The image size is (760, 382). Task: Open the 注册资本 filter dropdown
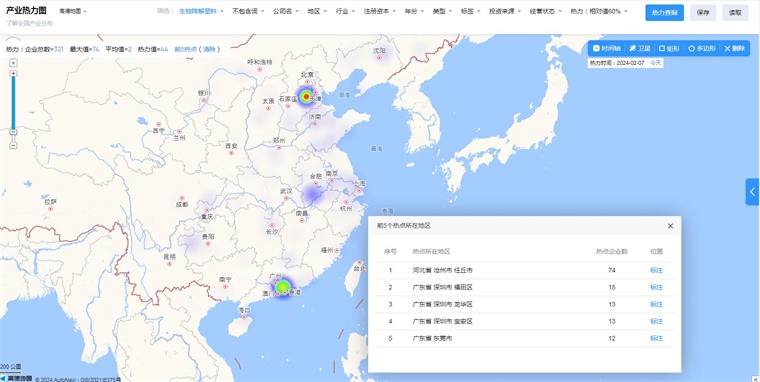pyautogui.click(x=380, y=11)
